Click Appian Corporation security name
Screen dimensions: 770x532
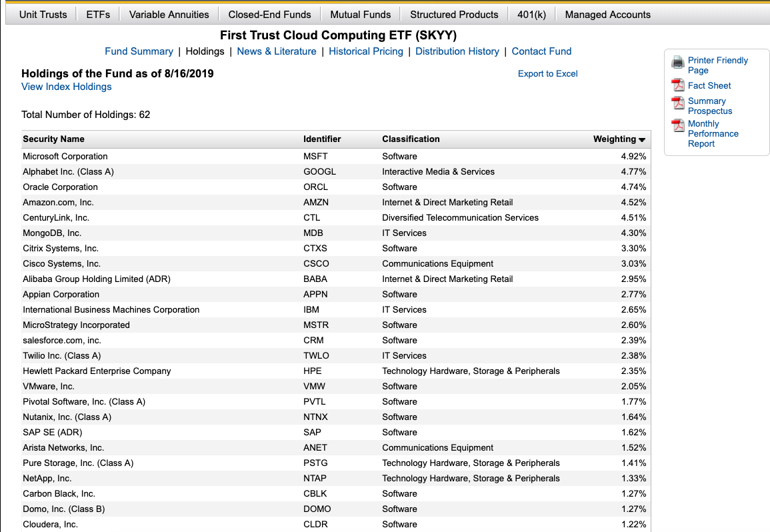click(61, 294)
